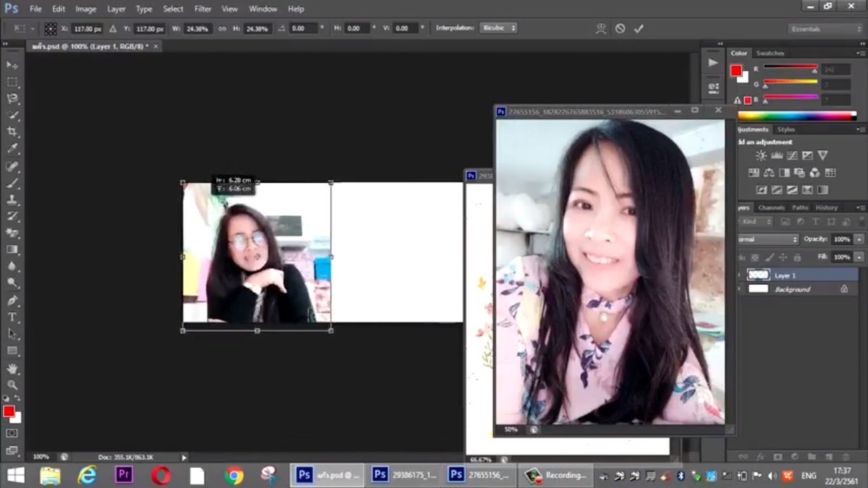Select the Clone Stamp tool
Image resolution: width=868 pixels, height=488 pixels.
coord(12,199)
